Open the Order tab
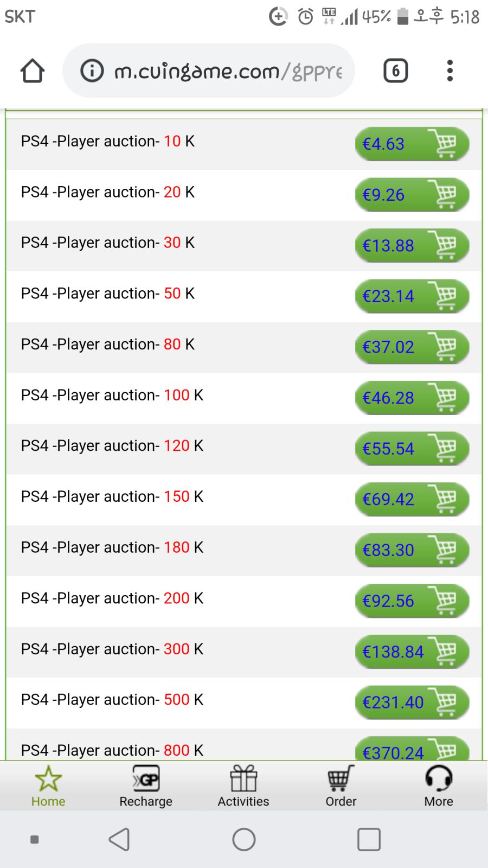 [x=341, y=787]
